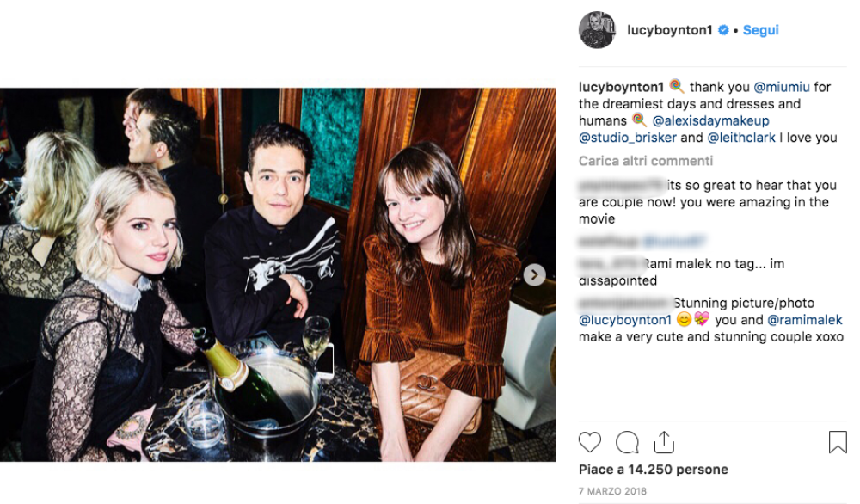Open the post date 7 MARZO 2018
The image size is (860, 504).
612,491
